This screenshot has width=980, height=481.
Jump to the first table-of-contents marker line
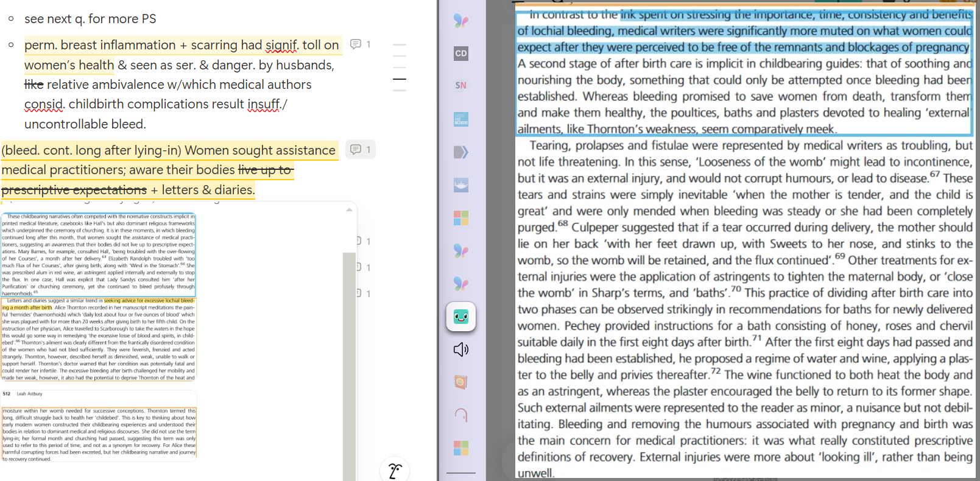(400, 45)
